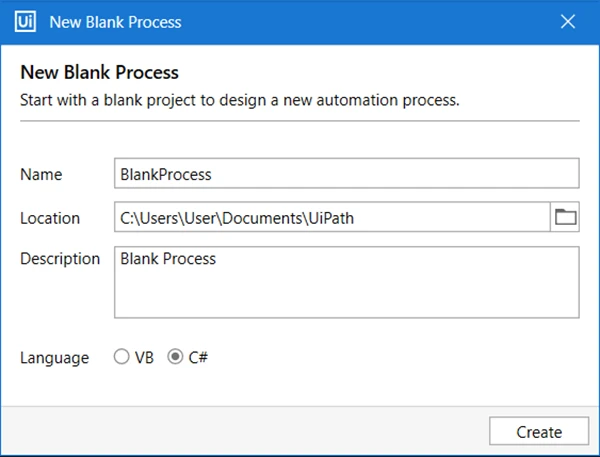600x457 pixels.
Task: Click the UiPath logo in title bar
Action: point(25,21)
